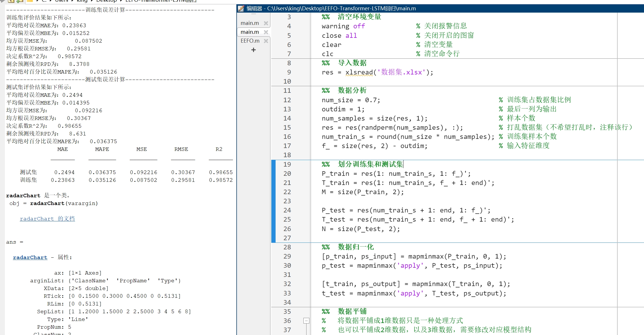Click the RMSE column header in results table
The height and width of the screenshot is (335, 644).
click(181, 149)
